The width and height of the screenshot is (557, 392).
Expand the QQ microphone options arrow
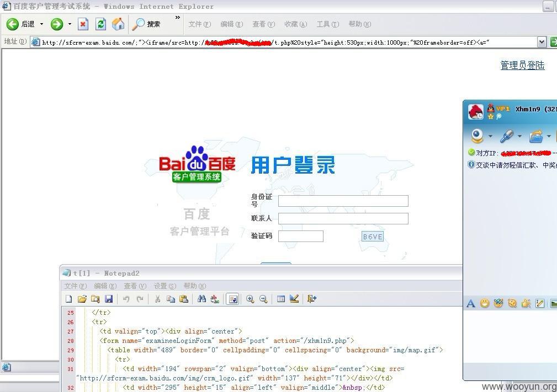coord(519,136)
